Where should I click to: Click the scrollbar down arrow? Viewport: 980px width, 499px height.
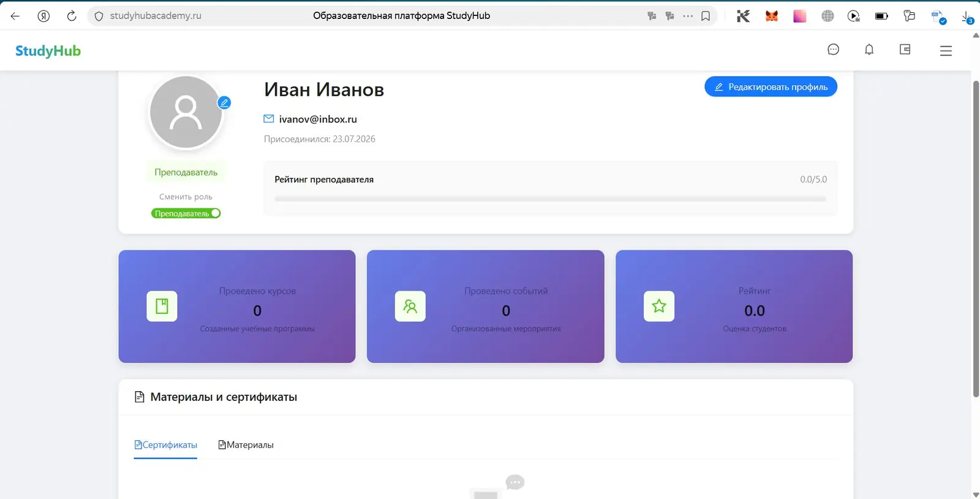point(976,494)
